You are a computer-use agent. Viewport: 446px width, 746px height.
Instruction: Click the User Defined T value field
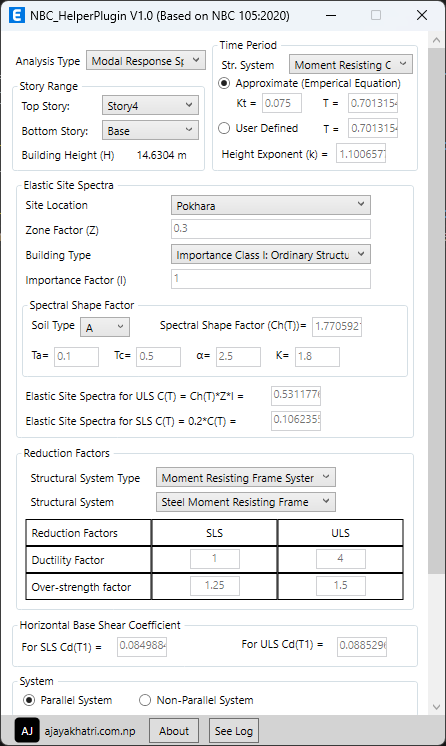click(x=373, y=128)
